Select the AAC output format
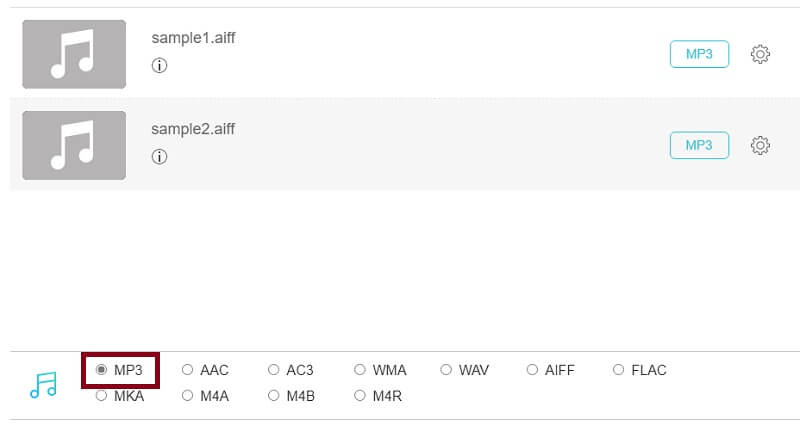 [188, 370]
